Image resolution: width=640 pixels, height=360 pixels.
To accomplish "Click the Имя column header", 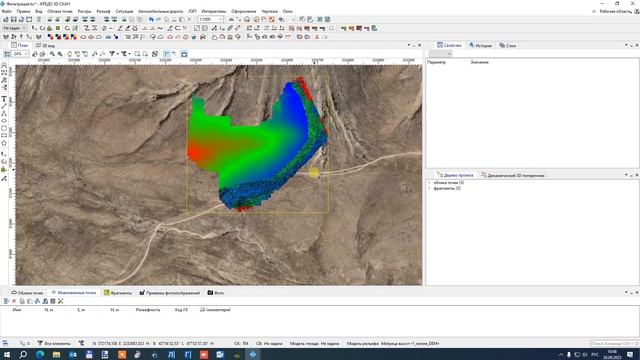I will pyautogui.click(x=17, y=310).
